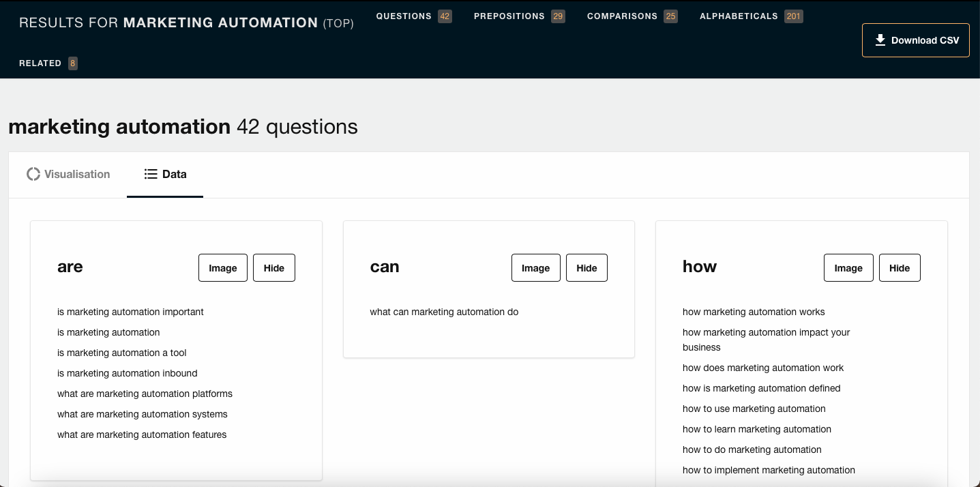
Task: Select 'how marketing automation impact your business'
Action: coord(767,340)
